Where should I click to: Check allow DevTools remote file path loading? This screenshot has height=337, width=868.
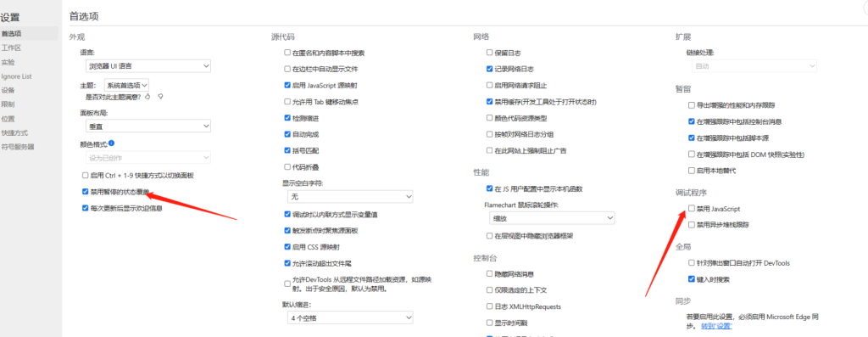pyautogui.click(x=287, y=284)
